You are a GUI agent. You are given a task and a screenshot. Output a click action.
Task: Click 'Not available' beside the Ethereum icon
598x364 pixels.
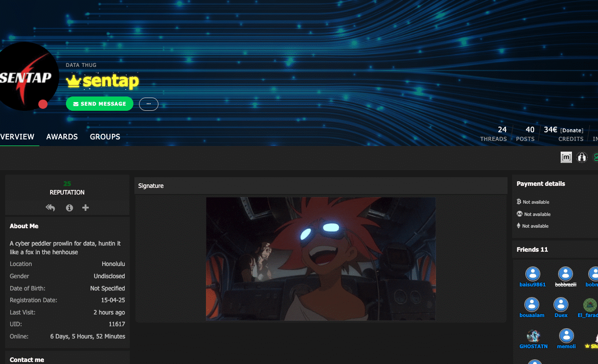[x=535, y=226]
